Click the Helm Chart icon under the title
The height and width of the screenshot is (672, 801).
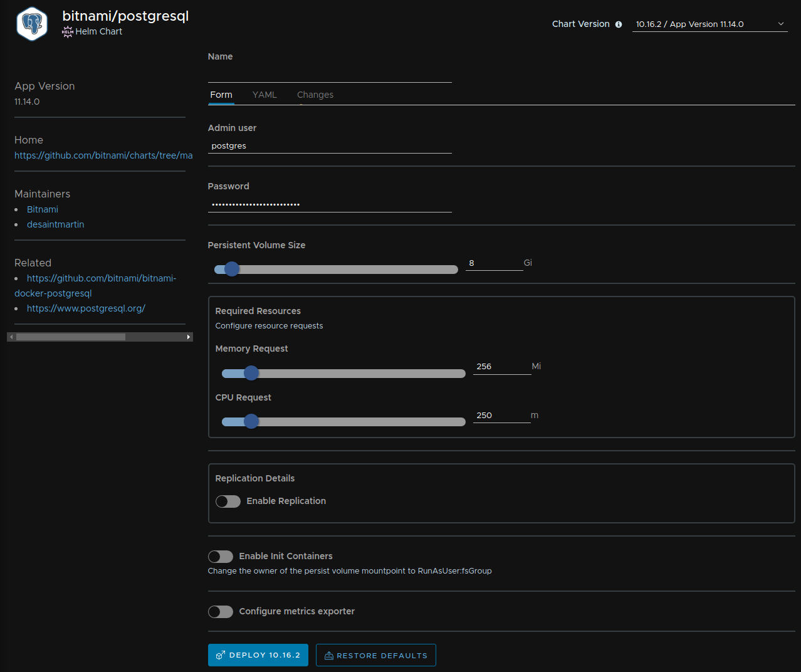68,31
